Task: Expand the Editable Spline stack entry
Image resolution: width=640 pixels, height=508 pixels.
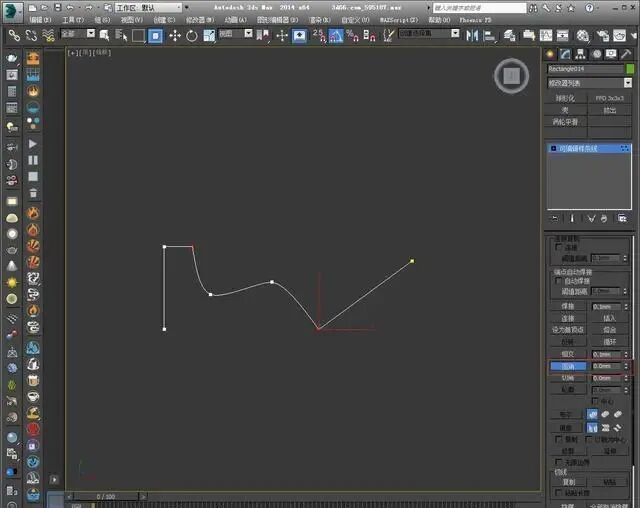Action: pyautogui.click(x=553, y=149)
